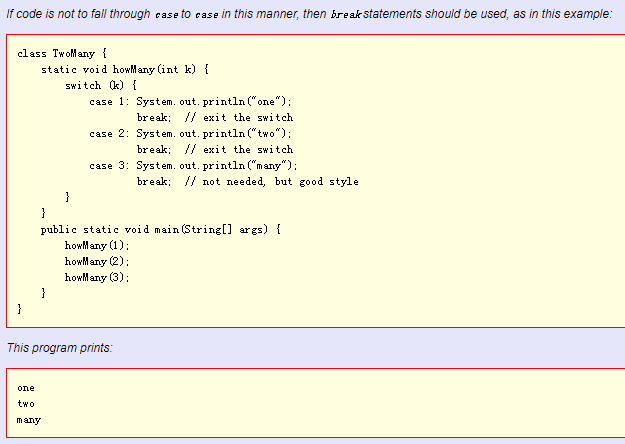
Task: Click the output line 'one'
Action: [x=26, y=388]
